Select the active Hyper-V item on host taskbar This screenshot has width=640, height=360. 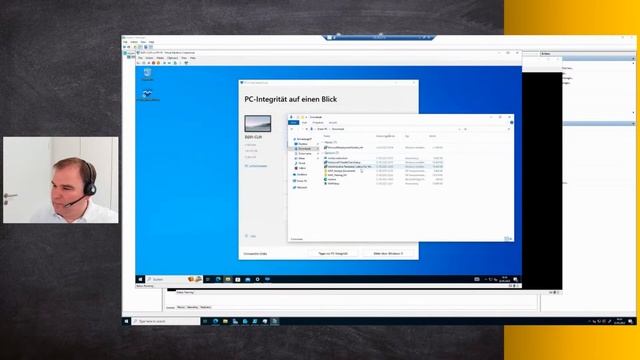click(275, 322)
